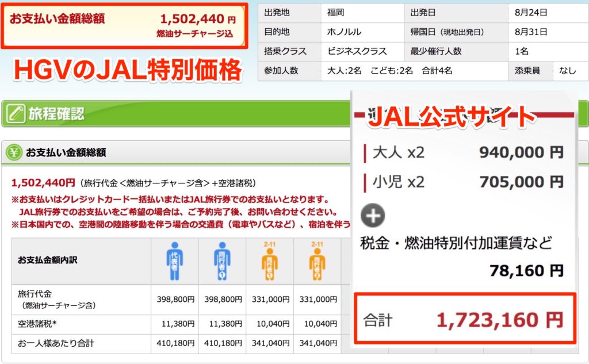Click the 税金・燃油特別付加運賃など label

[x=456, y=243]
